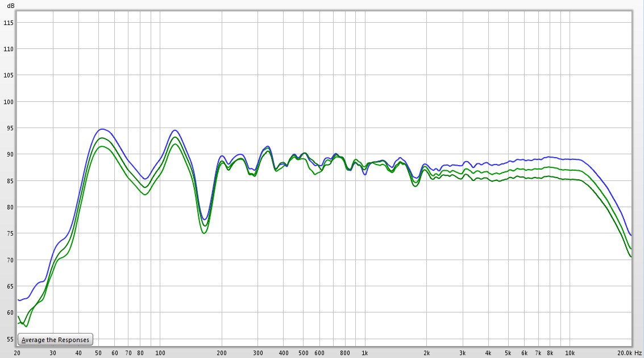Viewport: 644px width, 358px height.
Task: Click the 115 dB vertical axis label
Action: point(8,23)
